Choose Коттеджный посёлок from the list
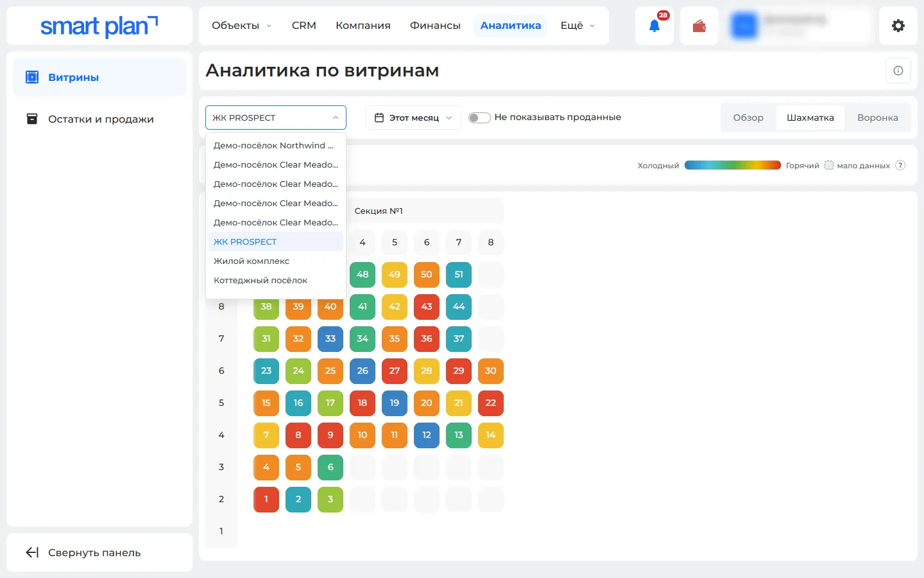 [276, 280]
